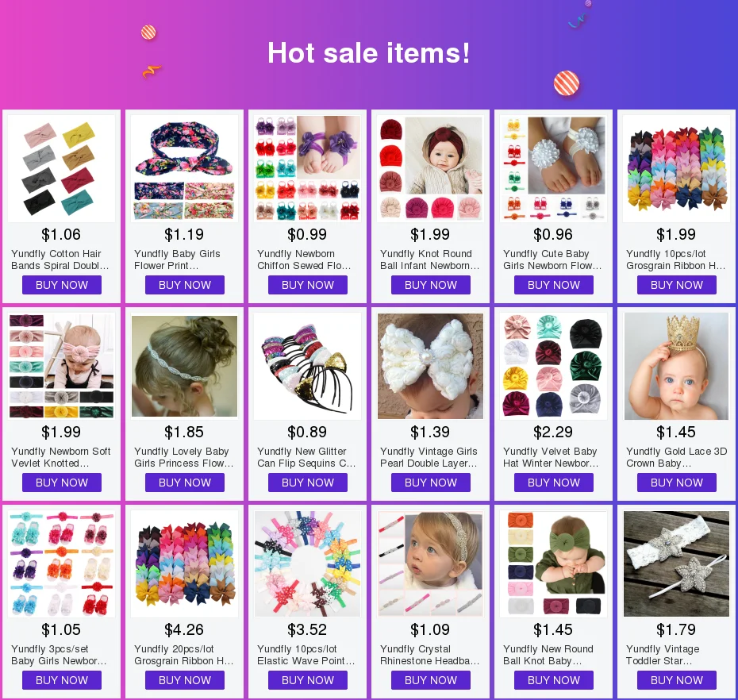Open the Cotton Hair Bands Spiral product image

(x=62, y=168)
